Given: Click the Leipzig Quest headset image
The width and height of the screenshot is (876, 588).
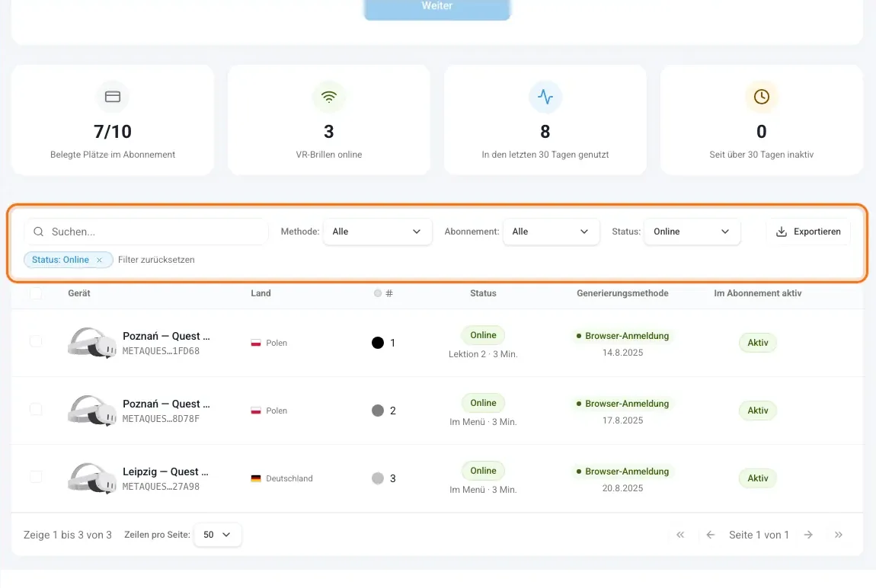Looking at the screenshot, I should pos(92,478).
